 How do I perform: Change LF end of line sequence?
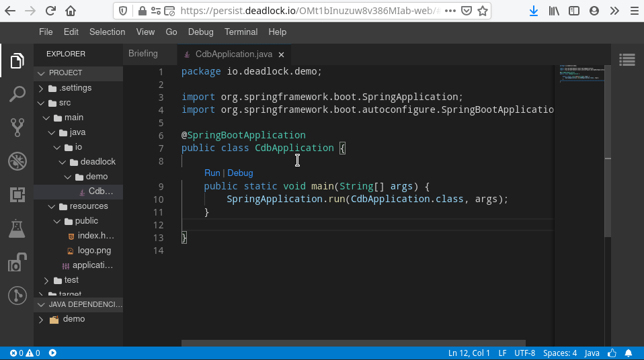pos(502,353)
